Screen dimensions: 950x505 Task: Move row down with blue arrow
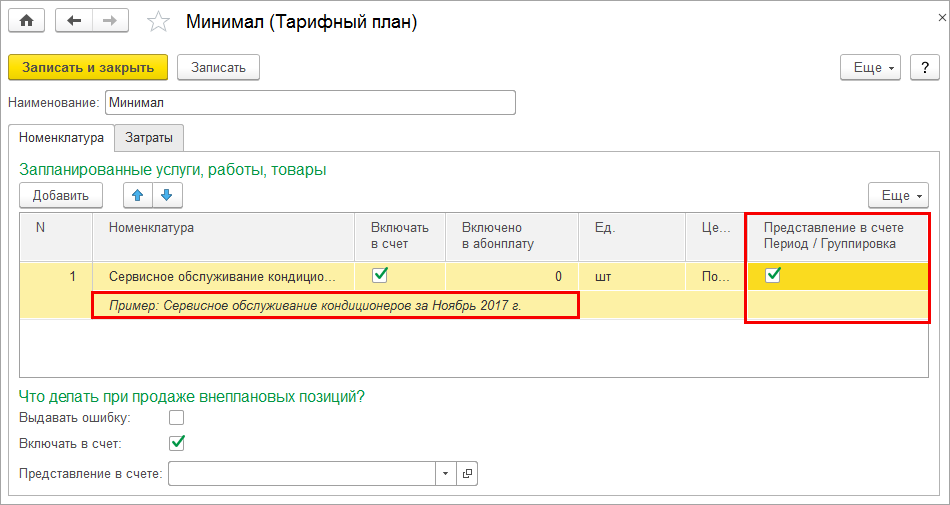(x=166, y=195)
